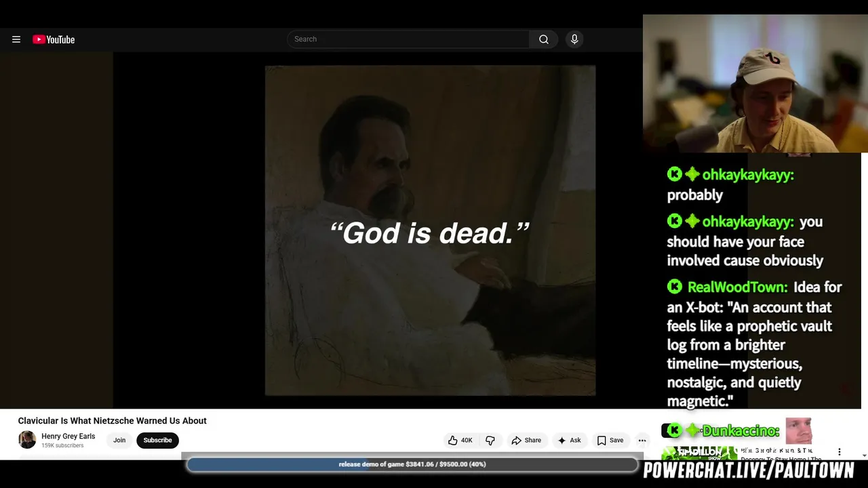
Task: Save the video to a playlist
Action: 610,441
